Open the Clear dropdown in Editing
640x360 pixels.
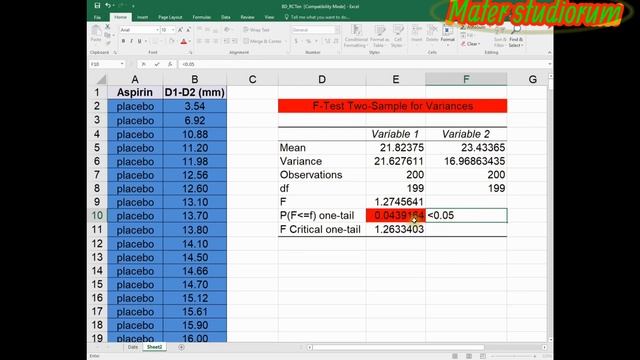click(471, 44)
